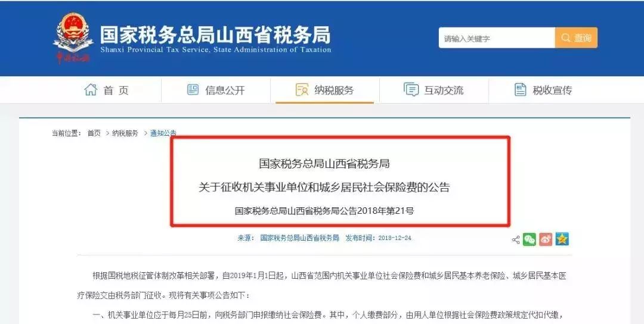
Task: Click the home icon beside 首页
Action: [x=91, y=90]
